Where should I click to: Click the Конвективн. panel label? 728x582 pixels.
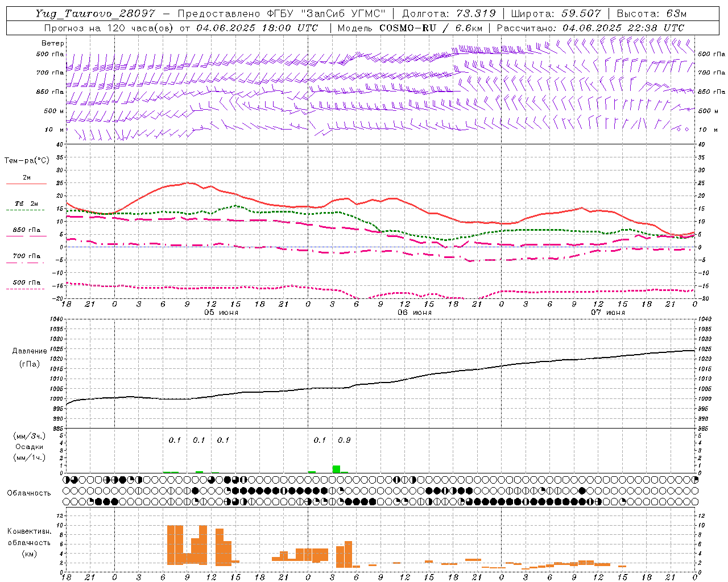[29, 531]
